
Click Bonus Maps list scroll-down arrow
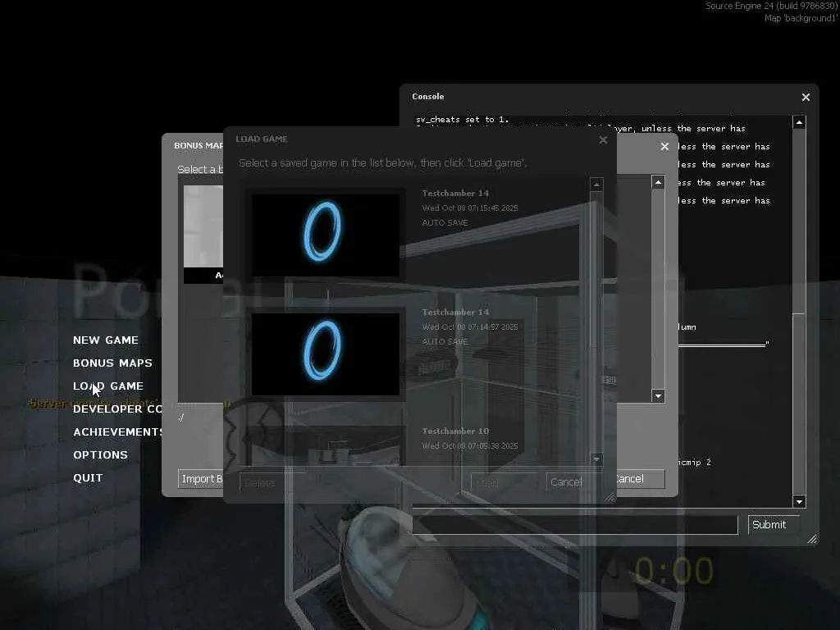tap(659, 396)
